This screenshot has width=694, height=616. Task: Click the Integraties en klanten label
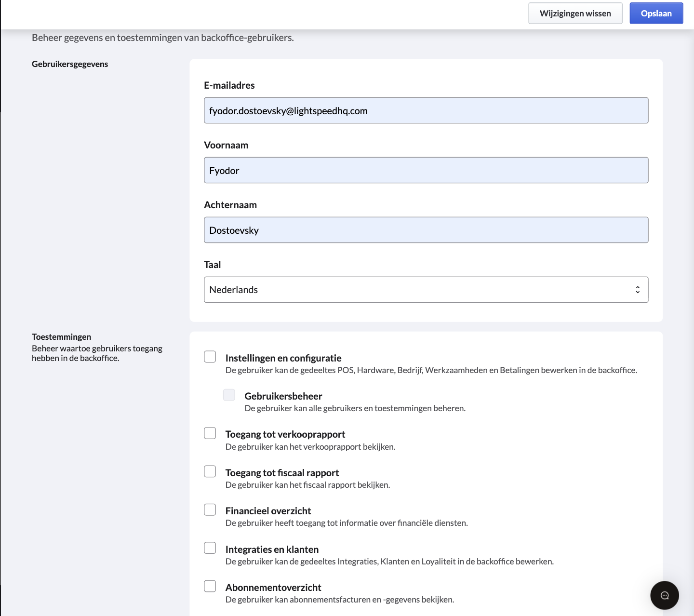272,549
